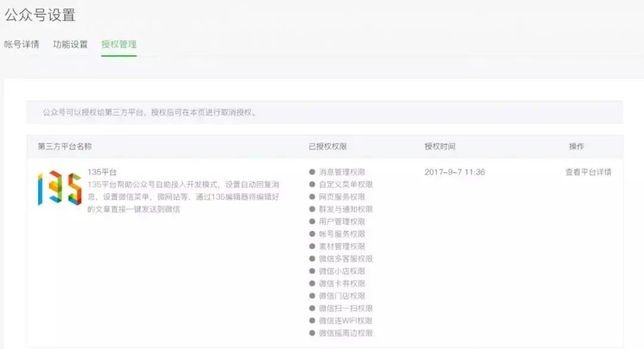The height and width of the screenshot is (349, 644).
Task: Select the 授权管理 tab
Action: click(x=119, y=44)
